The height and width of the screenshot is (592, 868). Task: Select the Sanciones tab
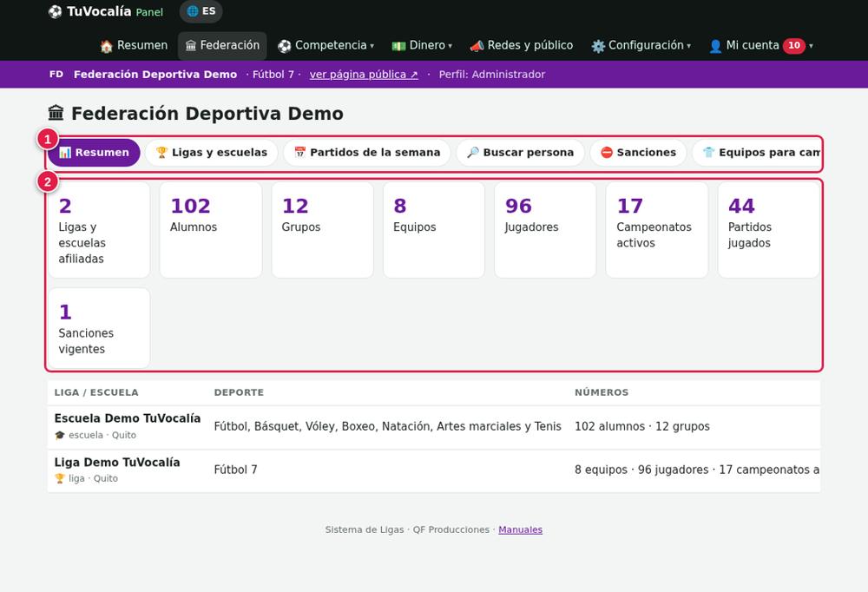point(638,152)
